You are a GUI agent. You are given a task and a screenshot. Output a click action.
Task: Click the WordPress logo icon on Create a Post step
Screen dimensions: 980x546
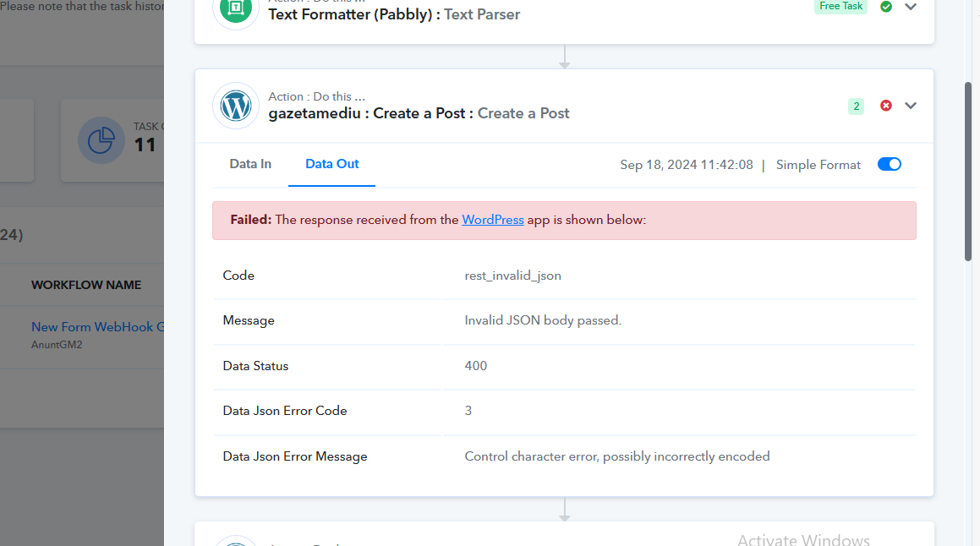(236, 106)
